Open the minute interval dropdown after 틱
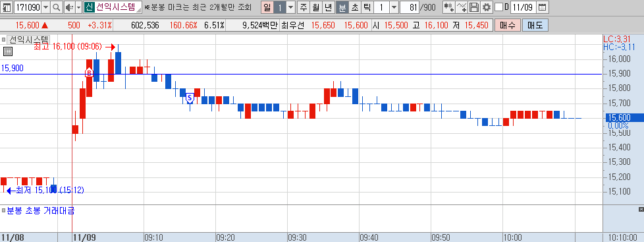This screenshot has height=242, width=644. click(394, 7)
